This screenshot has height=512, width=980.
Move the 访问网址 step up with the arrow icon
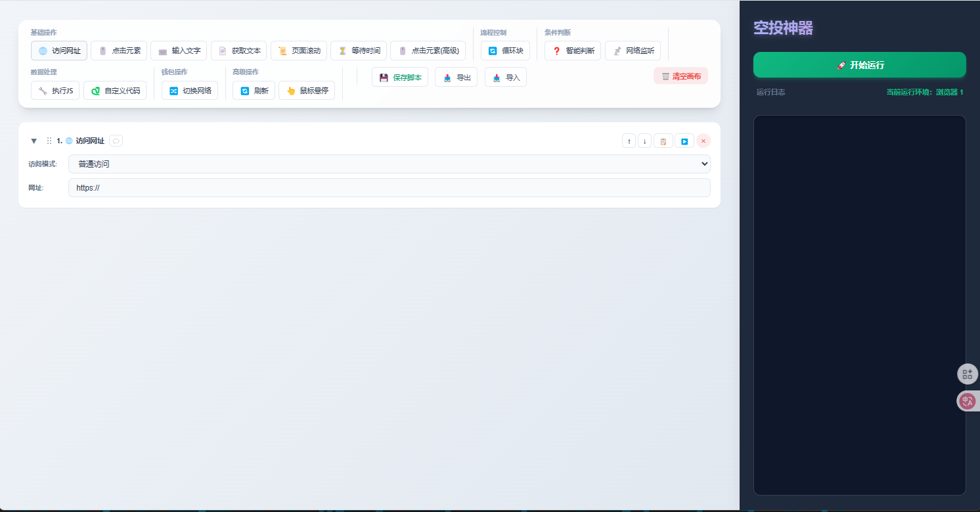(629, 141)
